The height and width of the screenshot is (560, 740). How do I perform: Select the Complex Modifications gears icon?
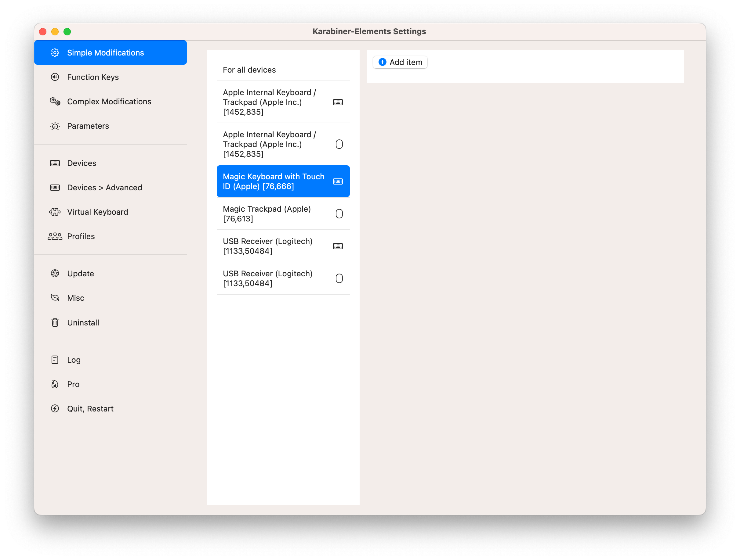pos(55,101)
